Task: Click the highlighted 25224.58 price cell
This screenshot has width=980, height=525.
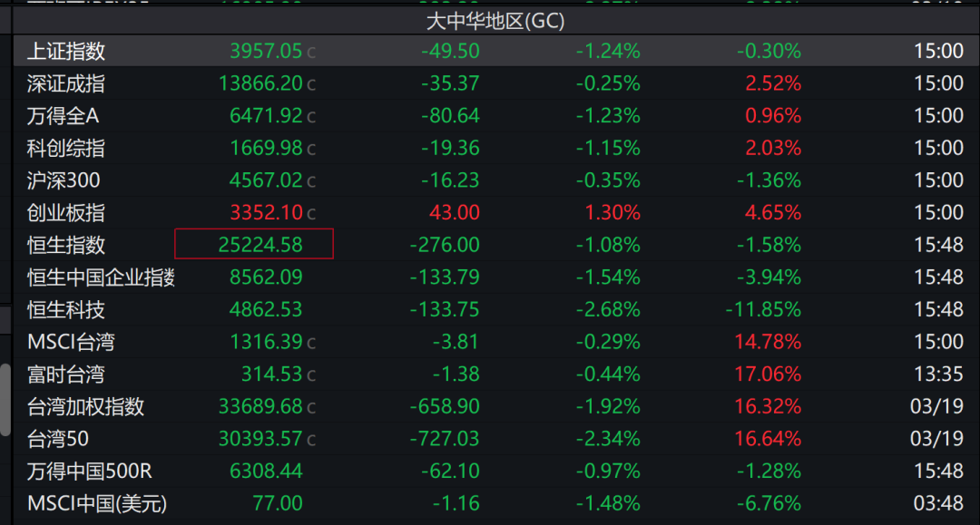Action: pos(254,245)
